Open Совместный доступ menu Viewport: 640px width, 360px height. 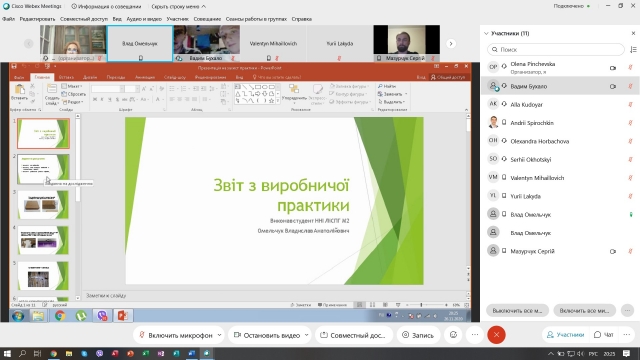[x=84, y=19]
